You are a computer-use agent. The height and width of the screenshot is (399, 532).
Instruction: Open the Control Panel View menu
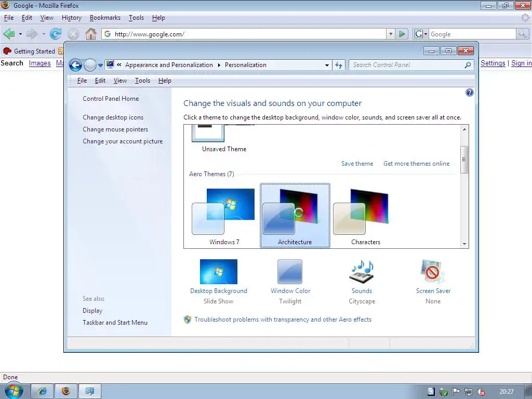point(120,81)
